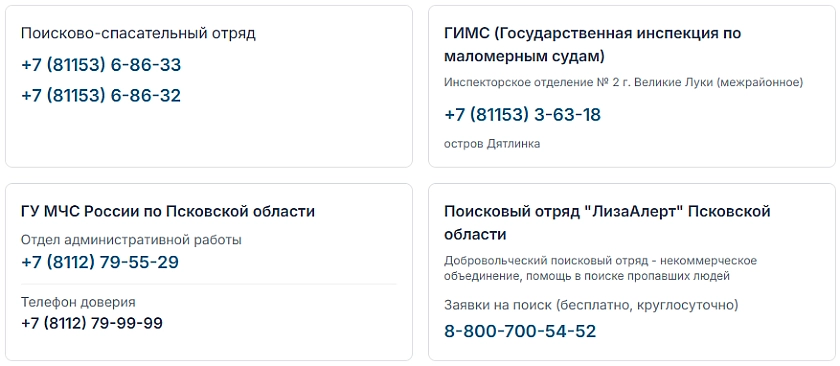Select the ЛизаАлерт contact card
Viewport: 840px width, 366px height.
[x=632, y=272]
